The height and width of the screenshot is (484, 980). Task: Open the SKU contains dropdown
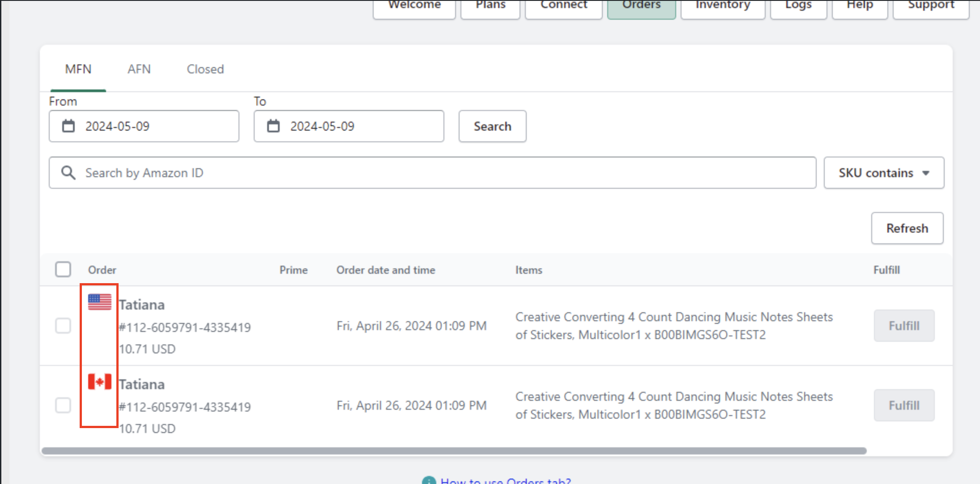click(884, 173)
